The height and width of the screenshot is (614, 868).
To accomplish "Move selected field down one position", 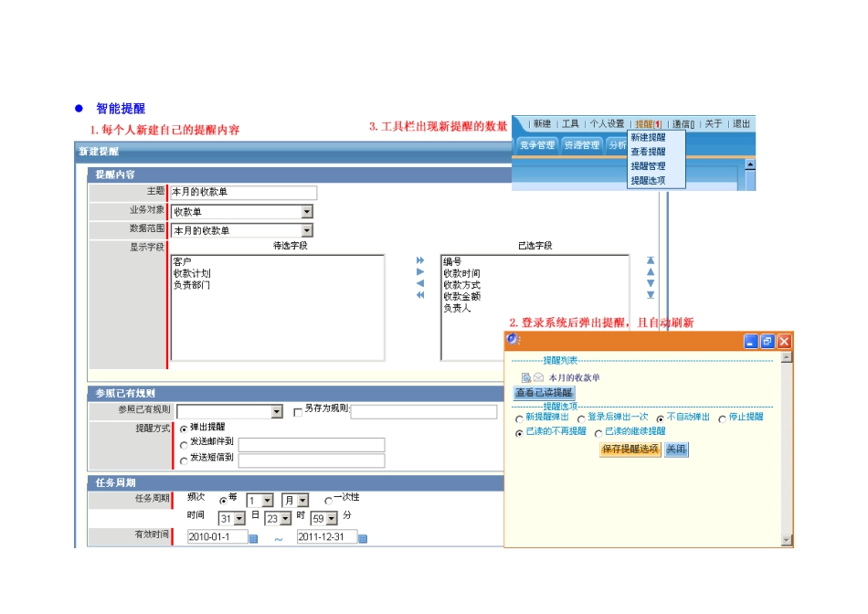I will (651, 283).
